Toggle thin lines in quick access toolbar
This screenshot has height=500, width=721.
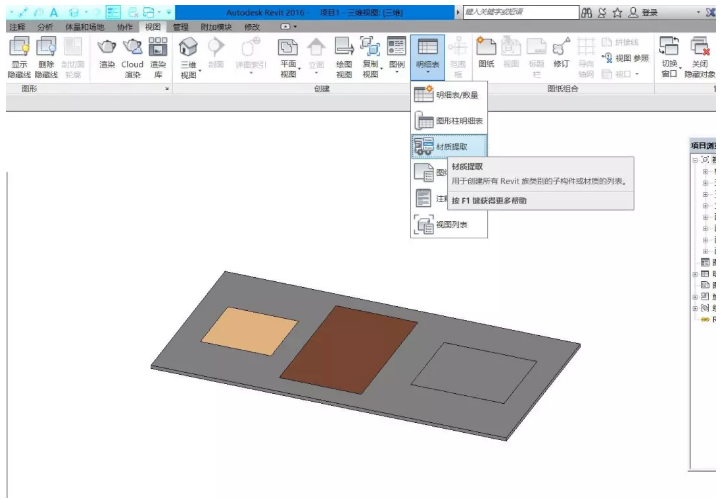tap(113, 12)
